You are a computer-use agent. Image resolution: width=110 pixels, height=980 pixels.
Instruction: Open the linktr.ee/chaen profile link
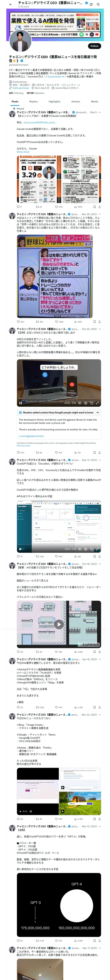point(21,88)
